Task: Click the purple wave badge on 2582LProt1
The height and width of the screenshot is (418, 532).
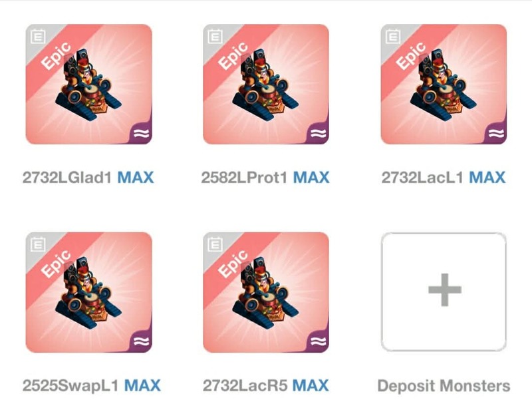Action: click(319, 133)
